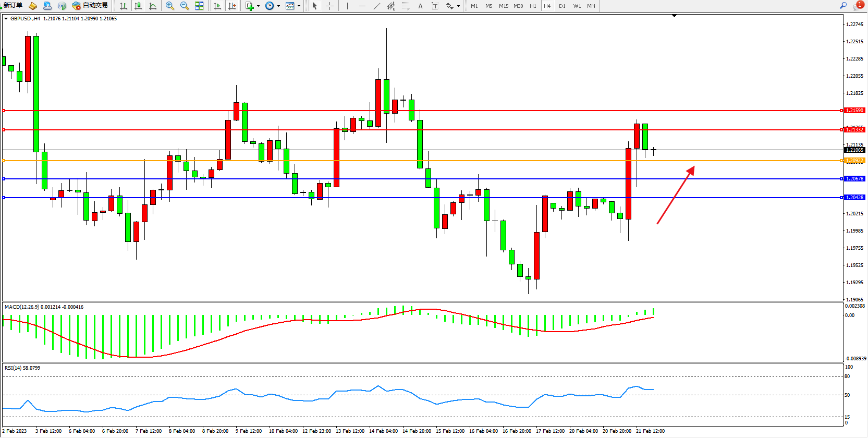Image resolution: width=868 pixels, height=438 pixels.
Task: Switch chart to bar chart display
Action: (124, 6)
